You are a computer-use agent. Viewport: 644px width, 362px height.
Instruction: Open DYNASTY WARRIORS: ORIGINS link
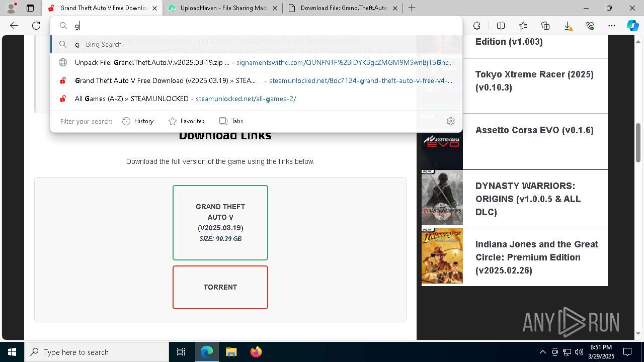coord(528,199)
